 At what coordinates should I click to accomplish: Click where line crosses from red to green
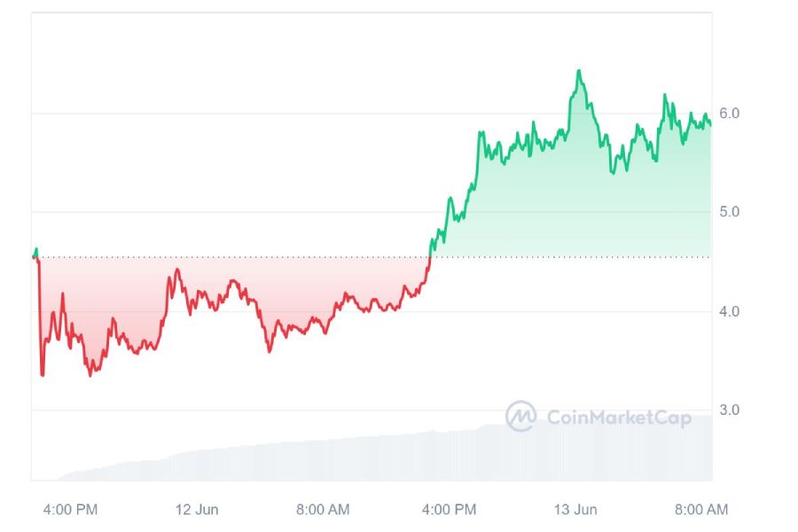point(430,257)
